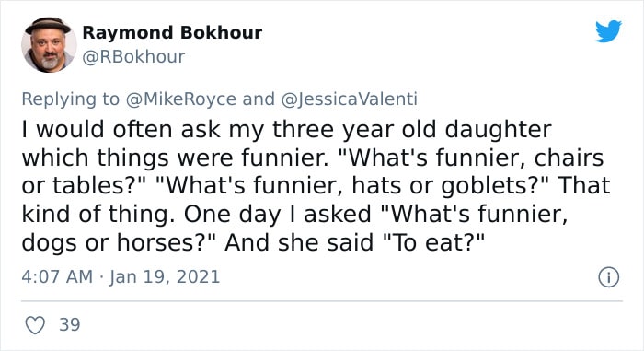
Task: Click the horizontal divider above the likes
Action: click(x=322, y=301)
